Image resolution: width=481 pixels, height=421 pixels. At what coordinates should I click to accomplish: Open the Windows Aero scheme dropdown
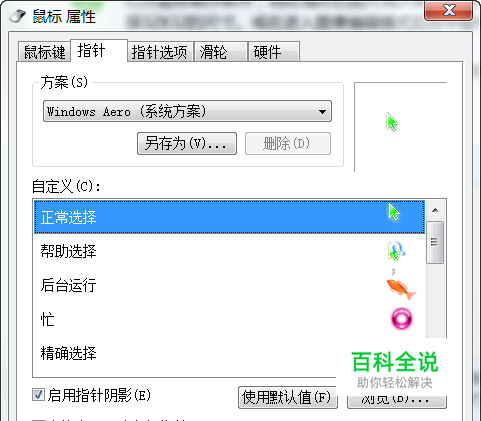click(x=187, y=111)
